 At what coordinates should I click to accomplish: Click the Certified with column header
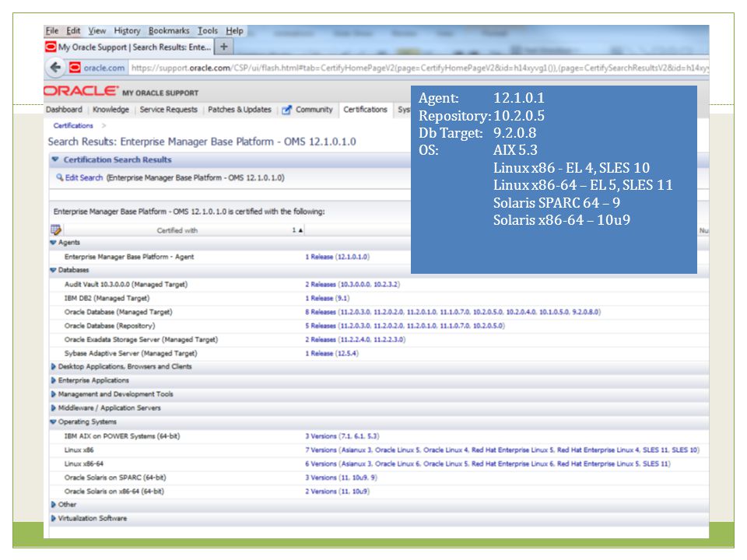pos(177,230)
